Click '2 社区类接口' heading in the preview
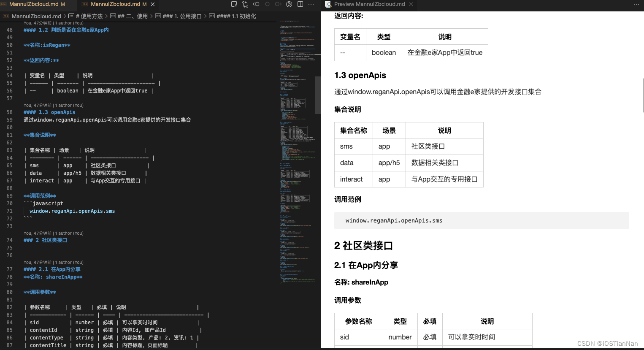Viewport: 644px width, 350px height. point(363,246)
